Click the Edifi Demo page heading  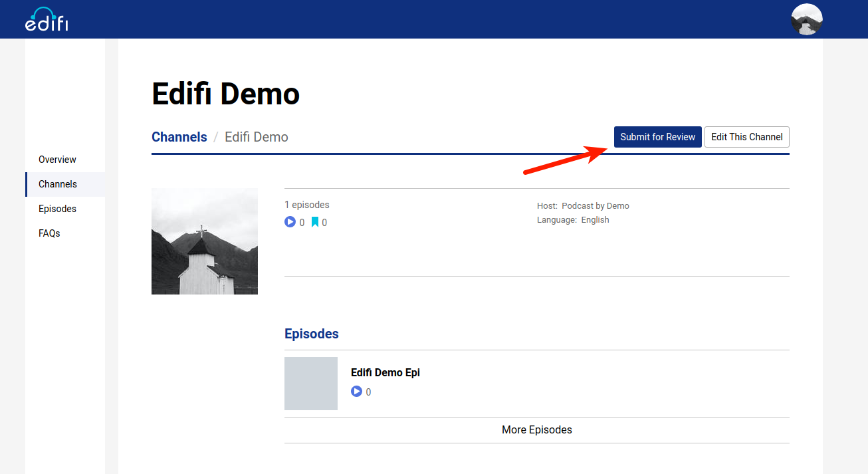pyautogui.click(x=226, y=94)
